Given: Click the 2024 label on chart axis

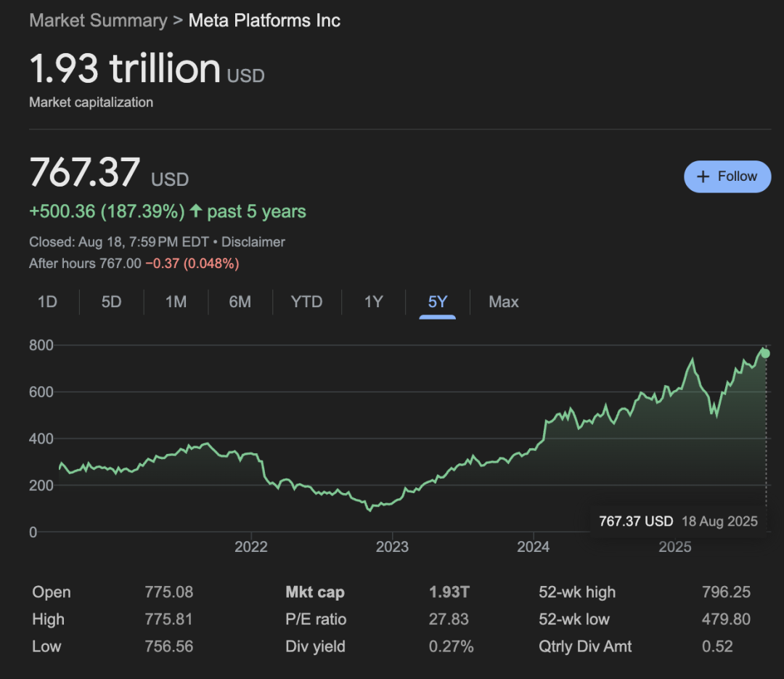Looking at the screenshot, I should click(x=533, y=547).
